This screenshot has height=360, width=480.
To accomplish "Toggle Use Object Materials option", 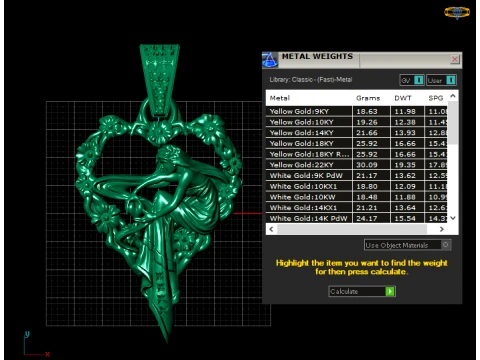I will (x=408, y=245).
